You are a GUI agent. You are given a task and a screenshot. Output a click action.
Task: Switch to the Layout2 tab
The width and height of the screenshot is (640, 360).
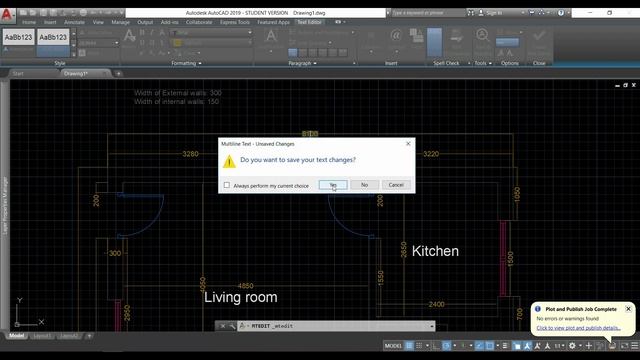(69, 336)
